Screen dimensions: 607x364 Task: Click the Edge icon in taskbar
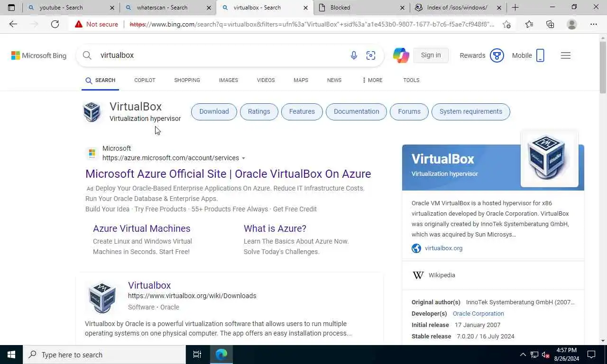(x=221, y=355)
